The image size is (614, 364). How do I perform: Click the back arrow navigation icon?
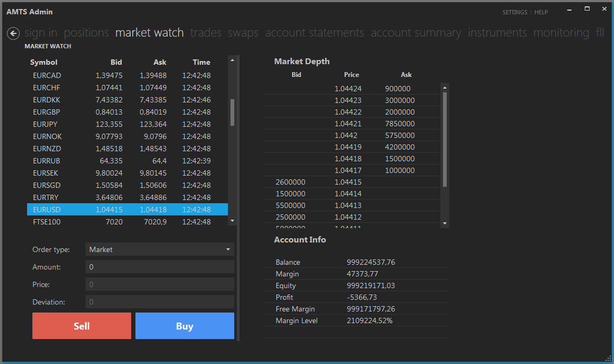(x=13, y=33)
